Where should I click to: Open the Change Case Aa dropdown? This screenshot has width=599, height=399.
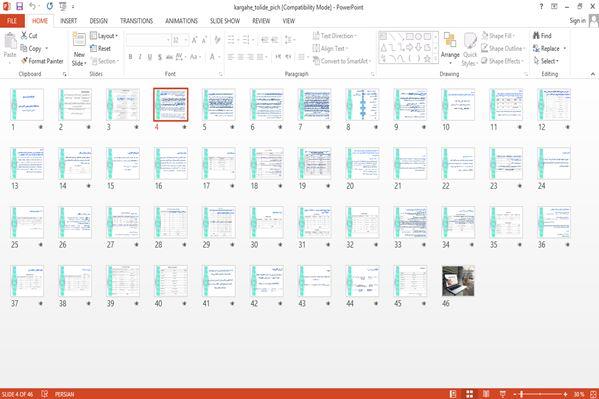click(195, 57)
